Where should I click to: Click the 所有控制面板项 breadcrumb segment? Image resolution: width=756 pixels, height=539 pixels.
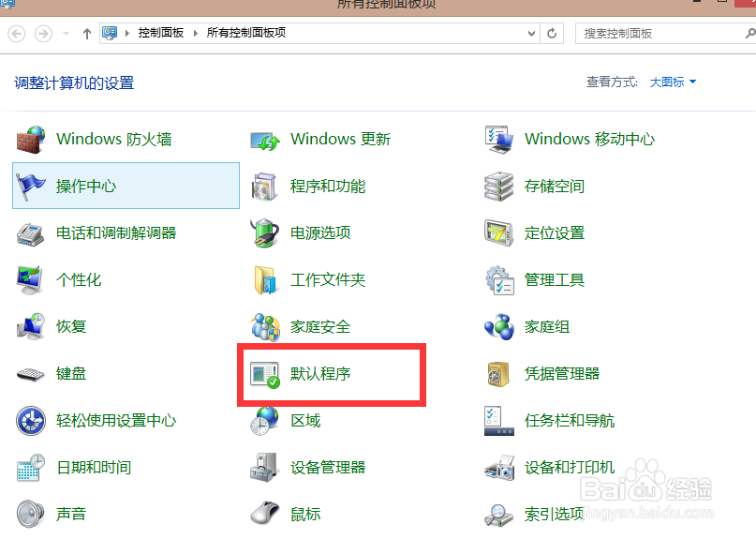pos(246,33)
